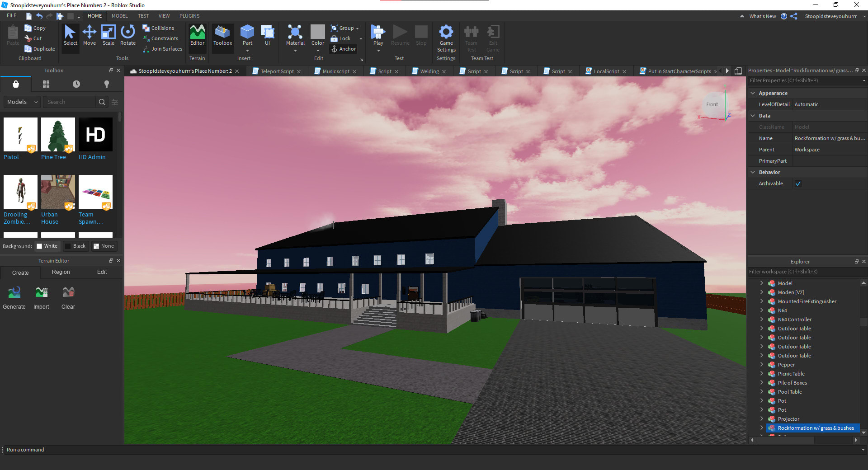Open the Color dropdown arrow
Viewport: 868px width, 470px height.
point(318,51)
